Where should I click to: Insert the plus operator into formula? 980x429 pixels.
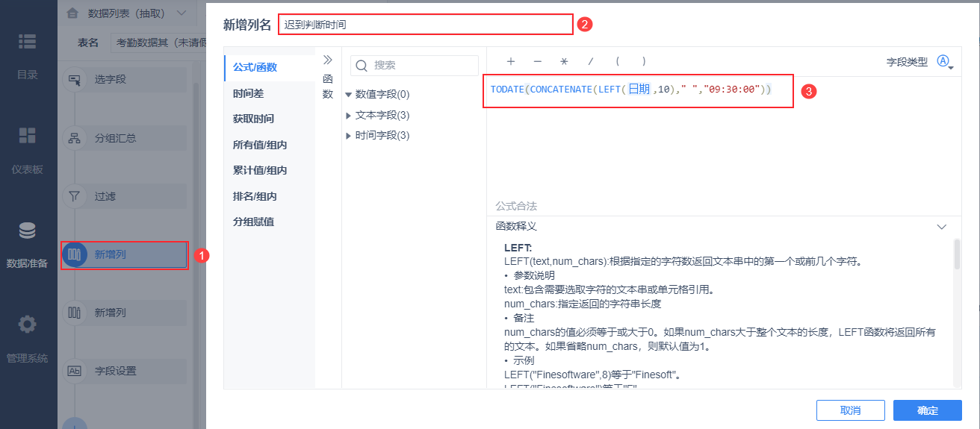tap(511, 62)
